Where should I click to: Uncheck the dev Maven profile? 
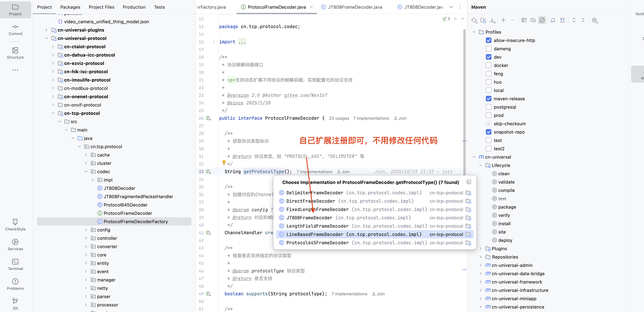point(488,57)
